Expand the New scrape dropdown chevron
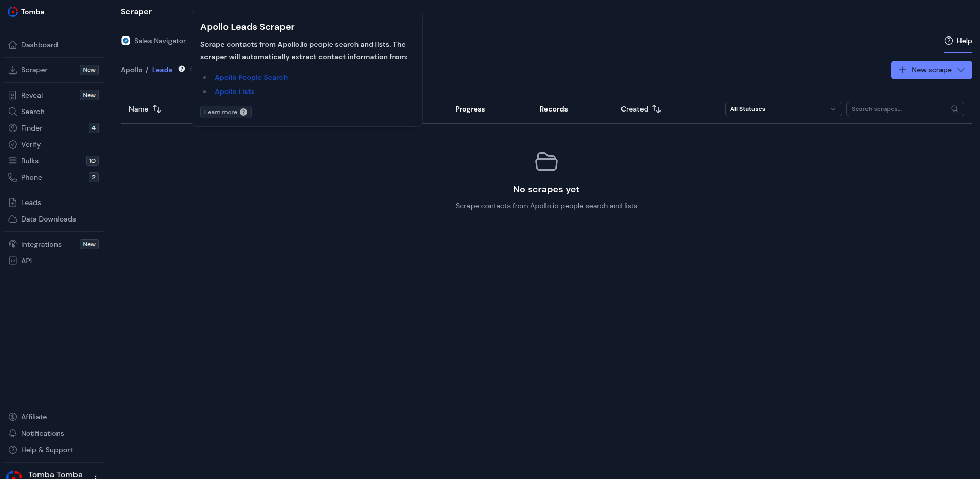The image size is (980, 479). tap(962, 70)
